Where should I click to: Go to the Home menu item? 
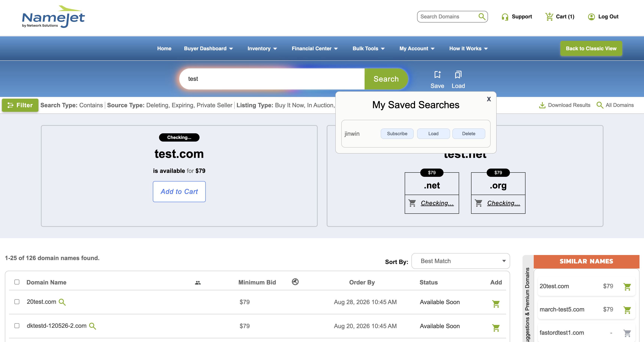tap(164, 49)
